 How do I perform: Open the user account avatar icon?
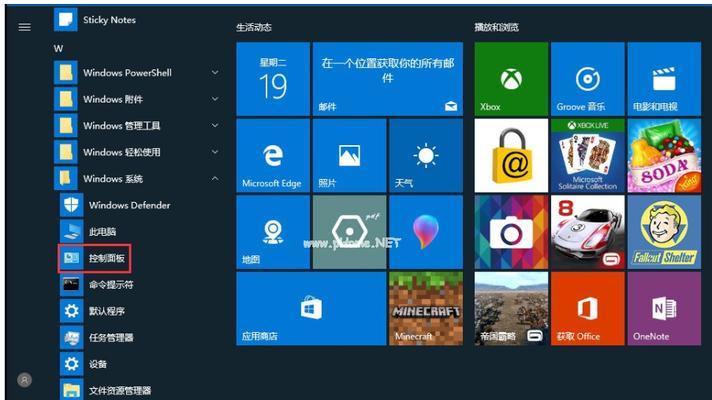(x=25, y=380)
